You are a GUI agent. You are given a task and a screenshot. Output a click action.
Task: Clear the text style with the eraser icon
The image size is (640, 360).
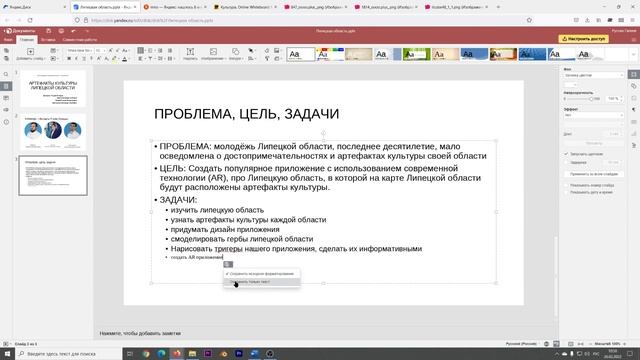click(x=267, y=51)
